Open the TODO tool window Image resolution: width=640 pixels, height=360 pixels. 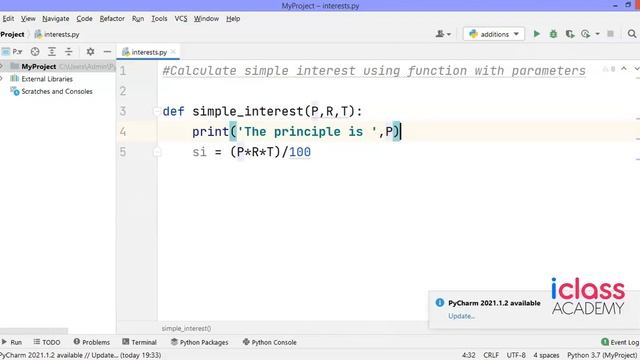[47, 342]
